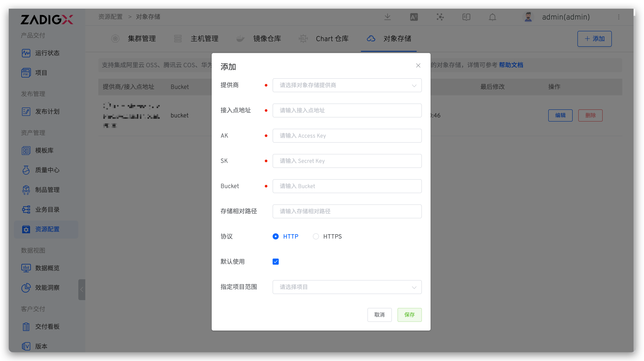
Task: Select the HTTP protocol radio button
Action: [x=275, y=236]
